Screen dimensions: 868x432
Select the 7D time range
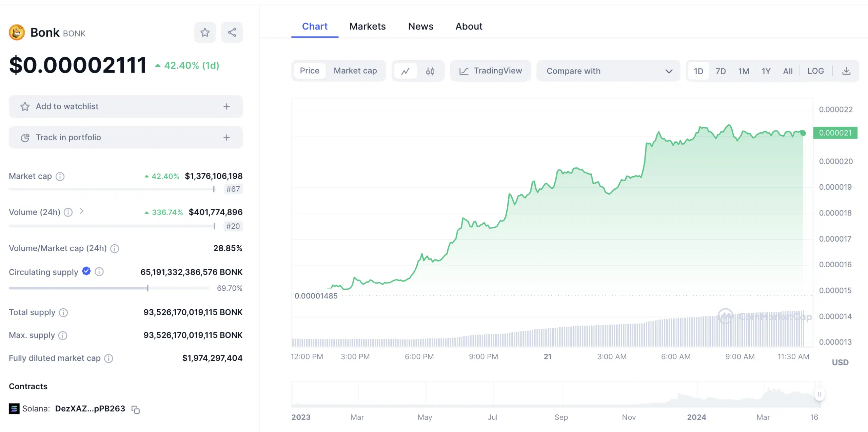pyautogui.click(x=721, y=71)
